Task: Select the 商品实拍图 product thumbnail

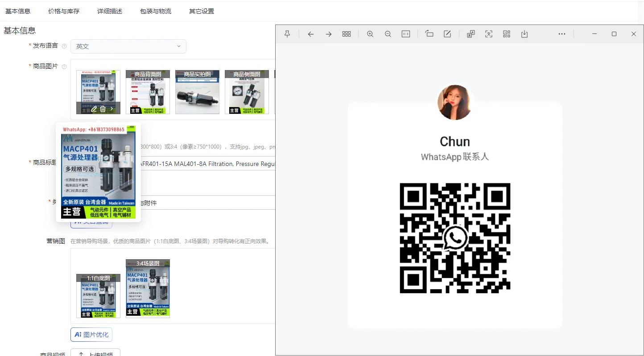Action: pyautogui.click(x=197, y=92)
